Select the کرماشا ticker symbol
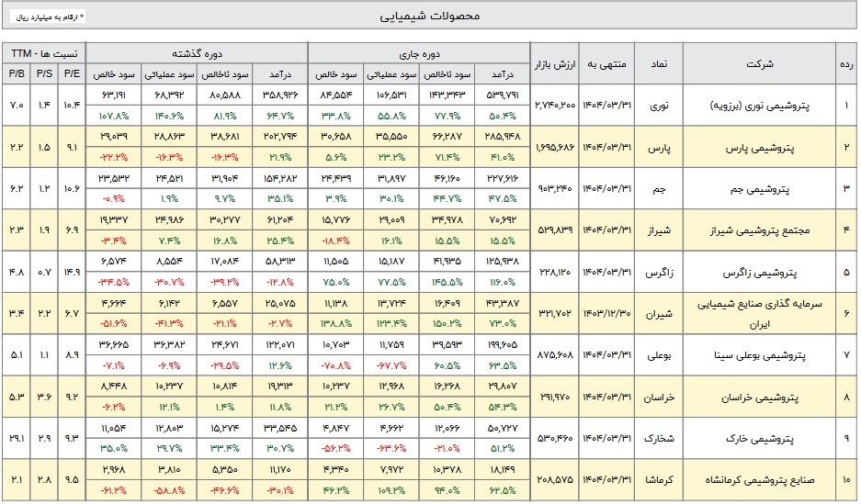The image size is (861, 504). click(660, 478)
